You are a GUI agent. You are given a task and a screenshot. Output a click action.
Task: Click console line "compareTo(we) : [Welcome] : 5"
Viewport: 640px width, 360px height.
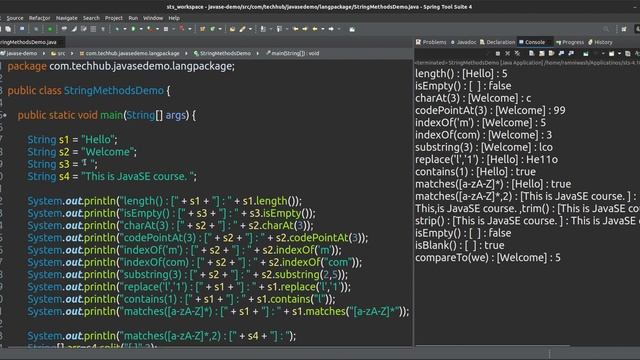tap(488, 258)
